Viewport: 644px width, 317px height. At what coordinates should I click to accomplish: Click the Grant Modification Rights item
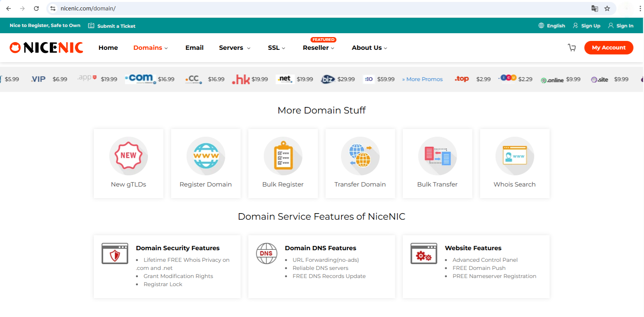[178, 276]
